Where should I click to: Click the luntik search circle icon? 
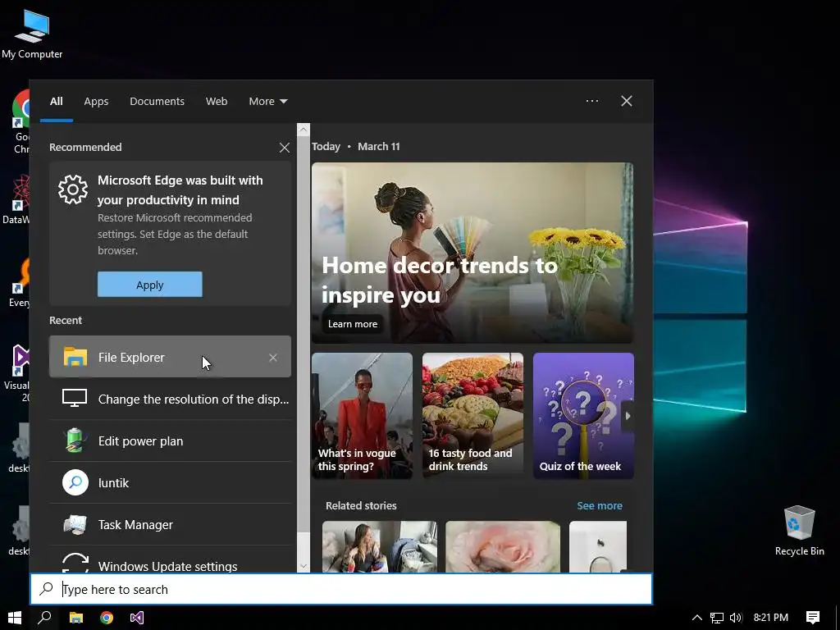tap(75, 482)
